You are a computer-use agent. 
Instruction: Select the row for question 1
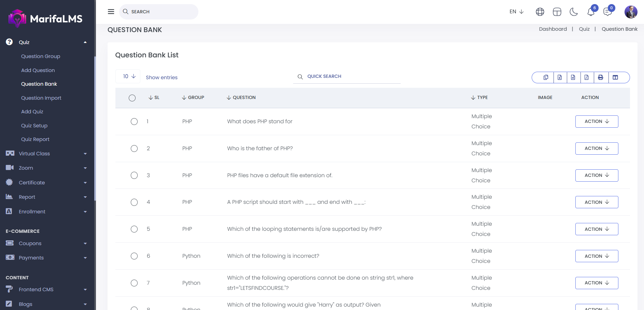point(134,122)
